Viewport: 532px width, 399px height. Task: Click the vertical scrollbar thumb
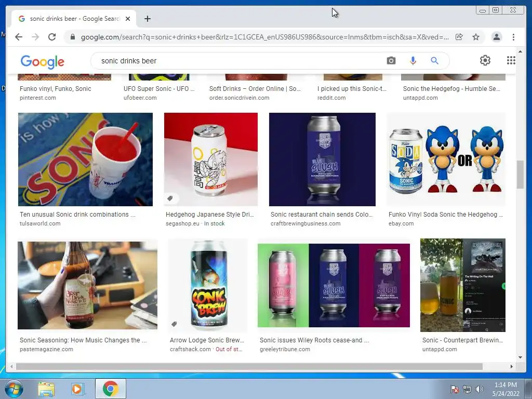(520, 174)
